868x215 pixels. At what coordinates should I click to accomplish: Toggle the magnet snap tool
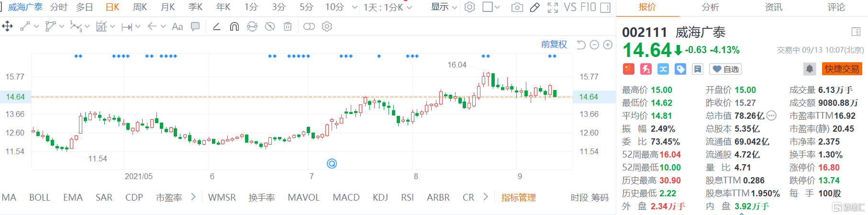pos(234,26)
